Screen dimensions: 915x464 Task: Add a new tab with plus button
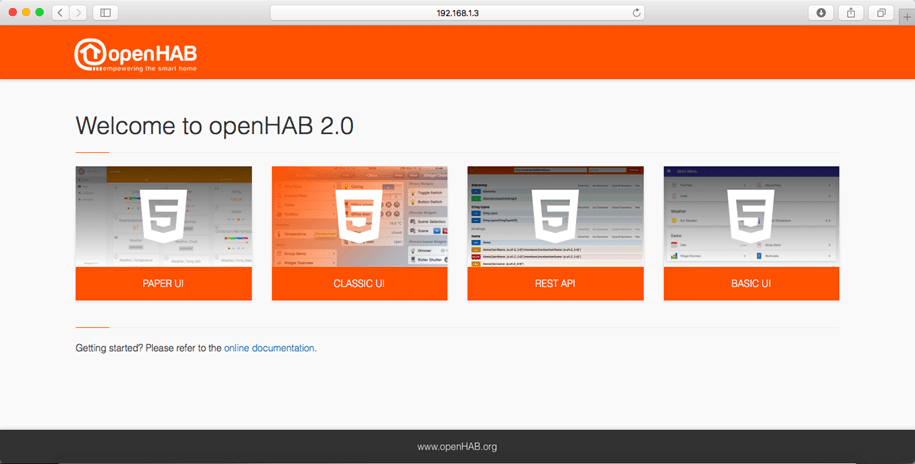tap(907, 17)
